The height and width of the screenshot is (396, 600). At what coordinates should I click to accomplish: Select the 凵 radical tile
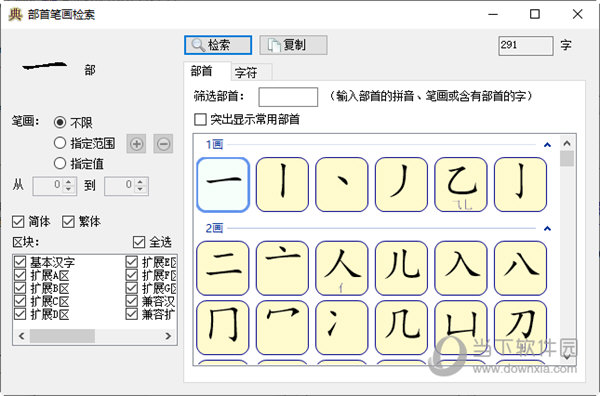(461, 328)
